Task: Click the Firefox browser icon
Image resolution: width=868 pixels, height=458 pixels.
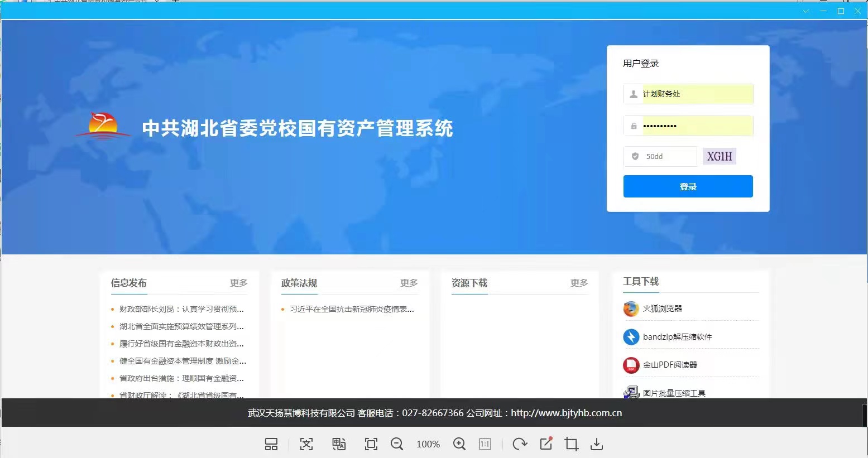Action: 631,308
